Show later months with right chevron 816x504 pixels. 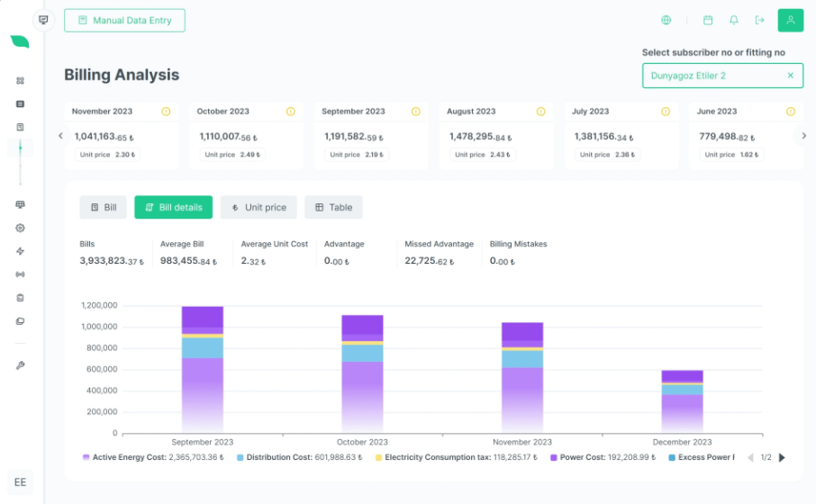(804, 136)
